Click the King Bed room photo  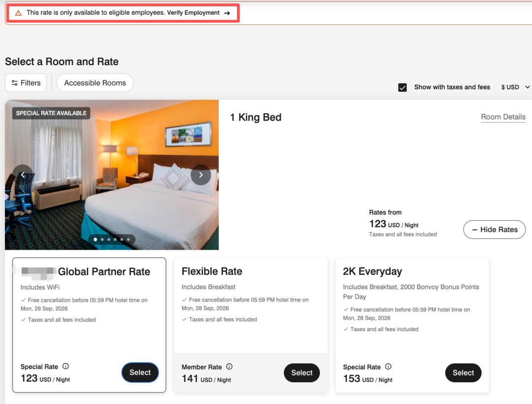coord(112,175)
